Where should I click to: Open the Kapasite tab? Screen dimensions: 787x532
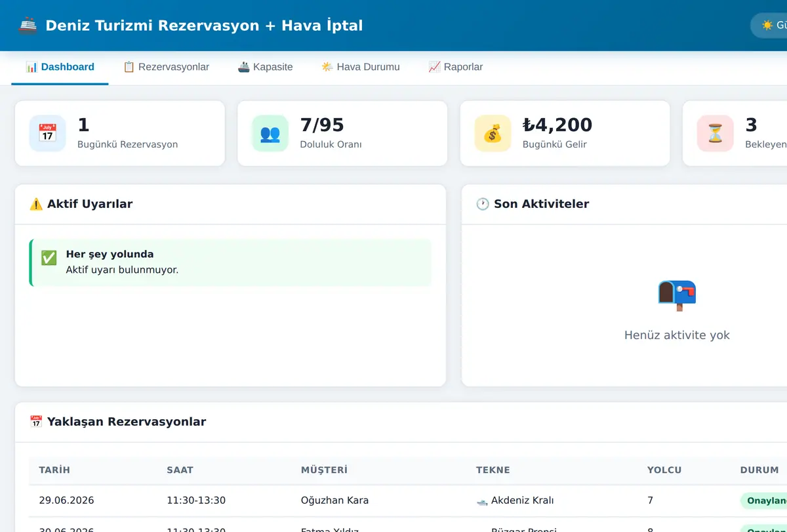click(265, 67)
